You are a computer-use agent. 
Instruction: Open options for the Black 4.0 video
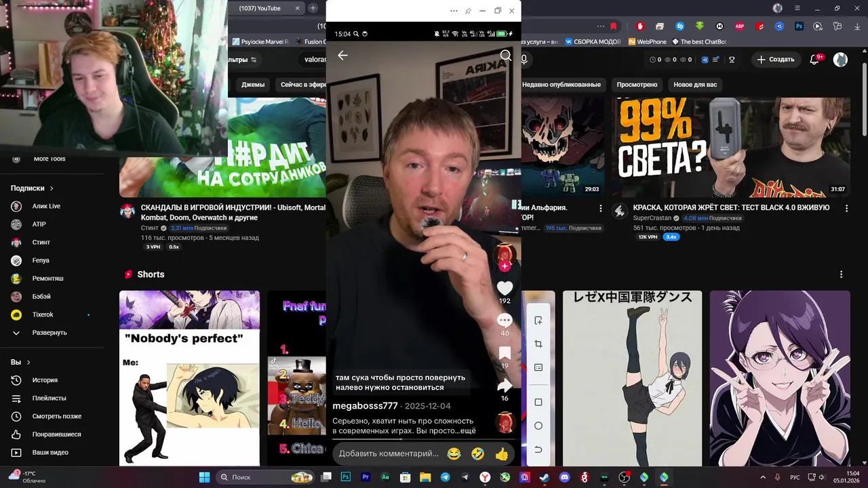[x=846, y=208]
